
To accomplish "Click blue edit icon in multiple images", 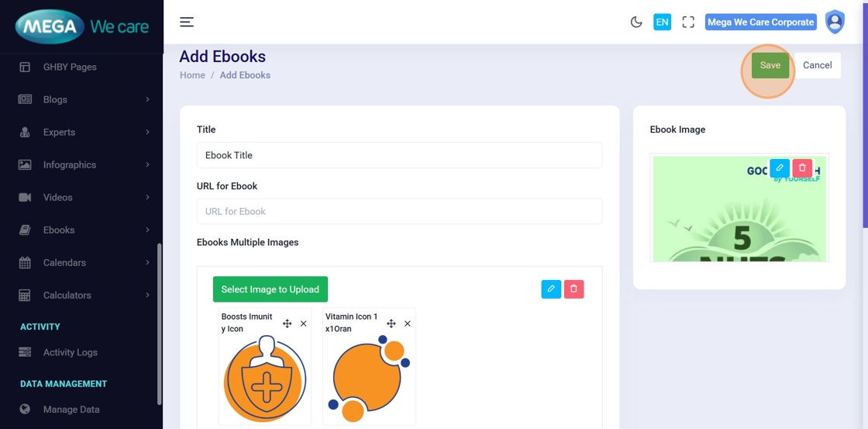I will tap(551, 289).
